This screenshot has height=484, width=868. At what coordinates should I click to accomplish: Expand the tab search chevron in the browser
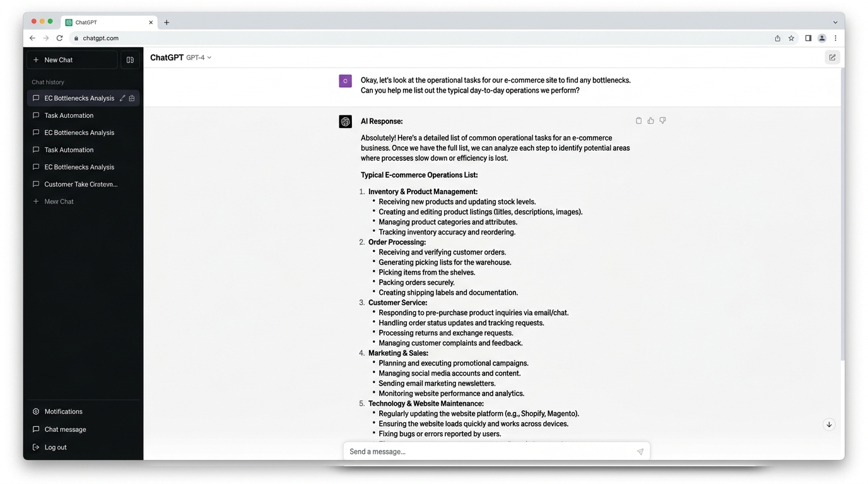pos(835,22)
